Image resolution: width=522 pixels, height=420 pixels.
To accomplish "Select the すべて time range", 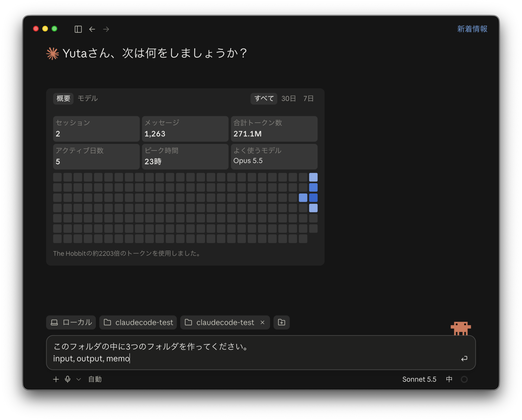I will [264, 98].
